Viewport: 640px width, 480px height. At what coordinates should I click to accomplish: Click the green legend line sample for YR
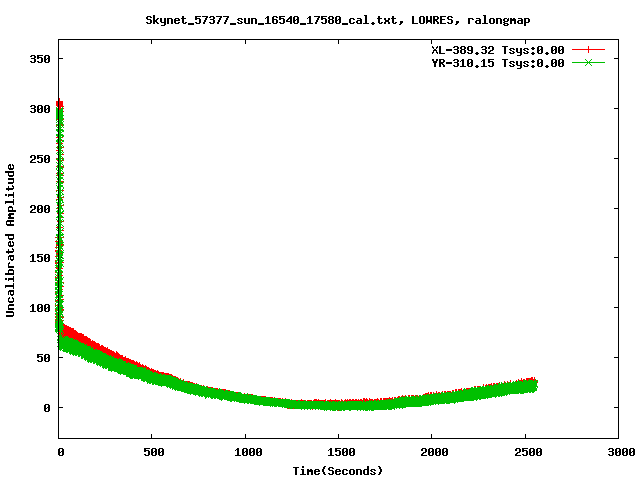pos(588,62)
